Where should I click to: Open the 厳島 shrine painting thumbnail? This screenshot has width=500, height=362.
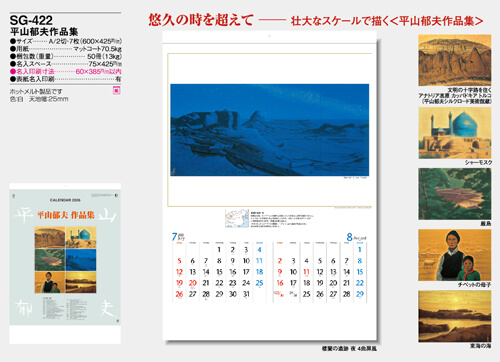pos(455,194)
